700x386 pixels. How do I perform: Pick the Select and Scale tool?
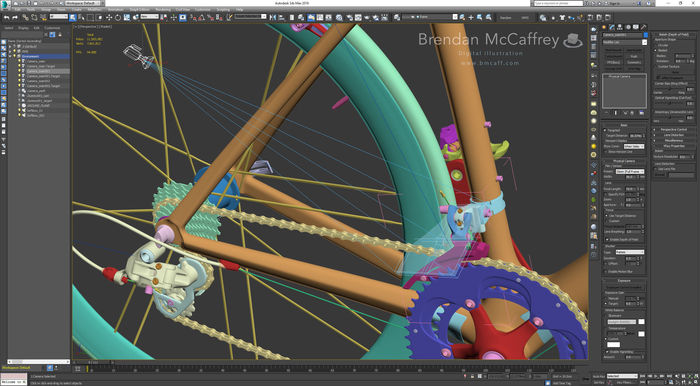pos(127,17)
